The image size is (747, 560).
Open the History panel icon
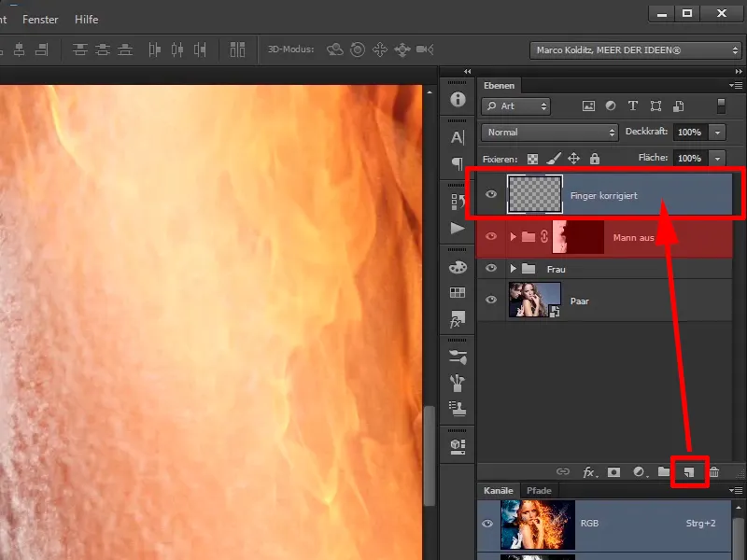(x=458, y=202)
